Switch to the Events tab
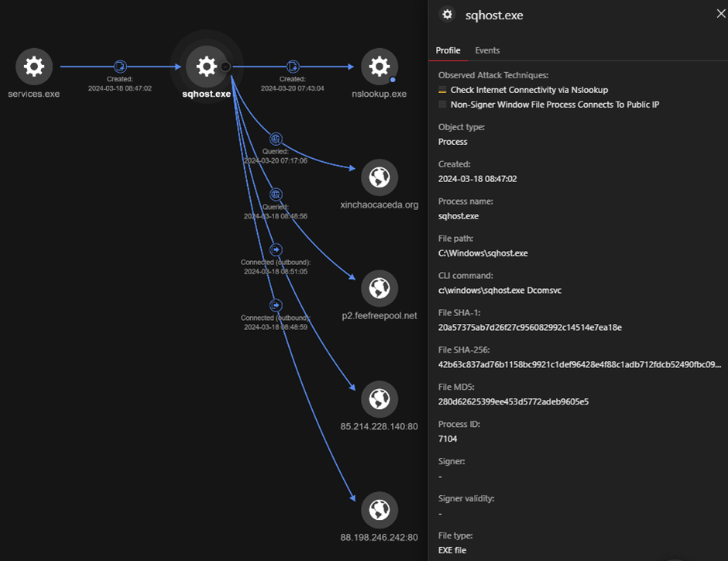This screenshot has height=561, width=728. click(x=487, y=50)
